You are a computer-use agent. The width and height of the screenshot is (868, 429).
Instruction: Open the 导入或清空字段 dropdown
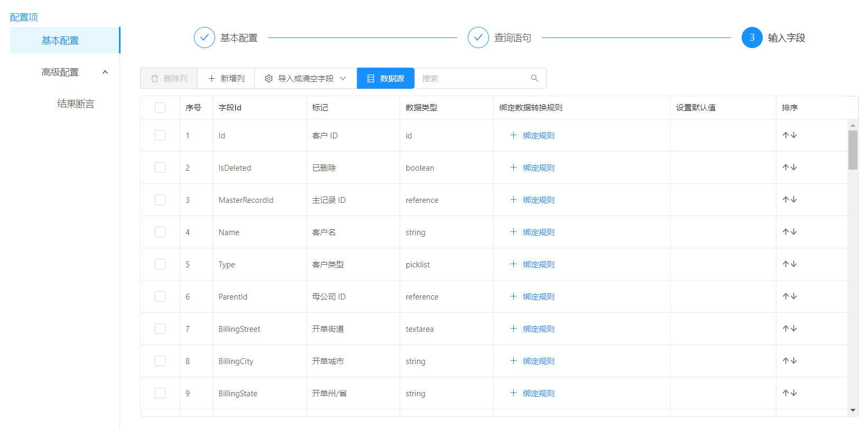[306, 78]
